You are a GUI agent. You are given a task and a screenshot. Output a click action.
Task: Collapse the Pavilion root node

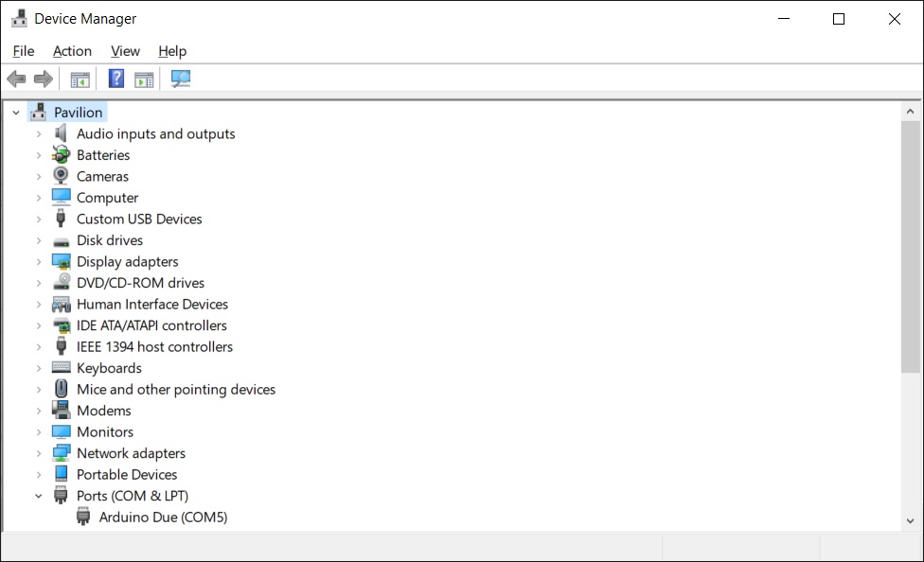[x=16, y=113]
